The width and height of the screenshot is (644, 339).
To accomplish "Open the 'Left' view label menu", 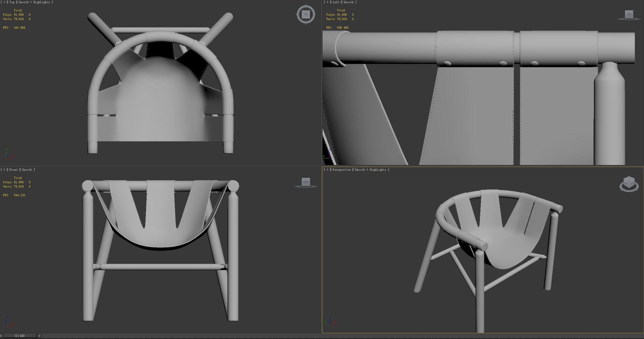I will 336,2.
